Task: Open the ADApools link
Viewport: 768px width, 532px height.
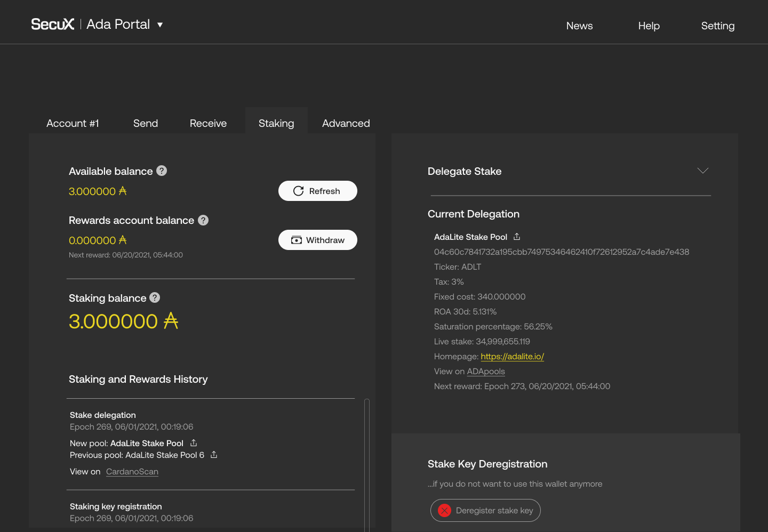Action: [x=486, y=371]
